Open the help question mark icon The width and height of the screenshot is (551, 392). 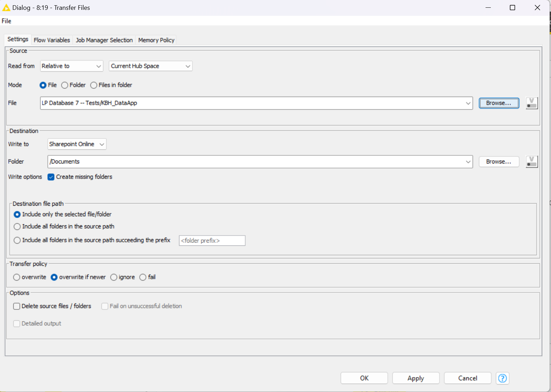pos(502,378)
